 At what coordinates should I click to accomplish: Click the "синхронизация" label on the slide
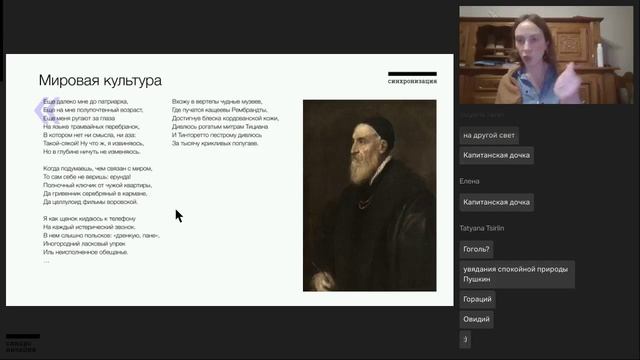point(412,81)
